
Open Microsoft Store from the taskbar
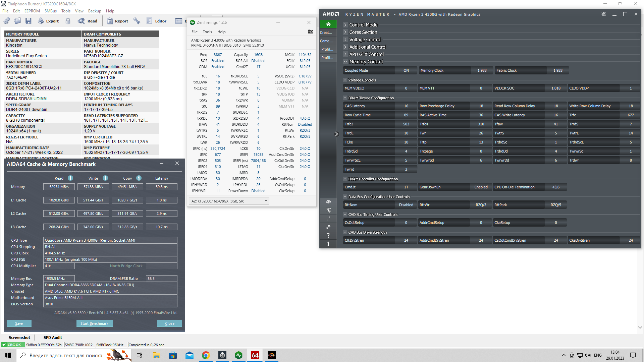coord(173,355)
